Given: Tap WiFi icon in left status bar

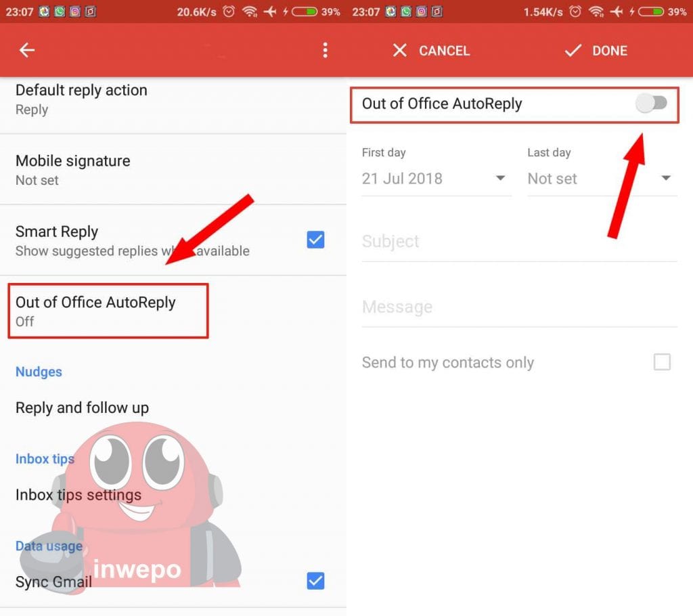Looking at the screenshot, I should pos(250,12).
